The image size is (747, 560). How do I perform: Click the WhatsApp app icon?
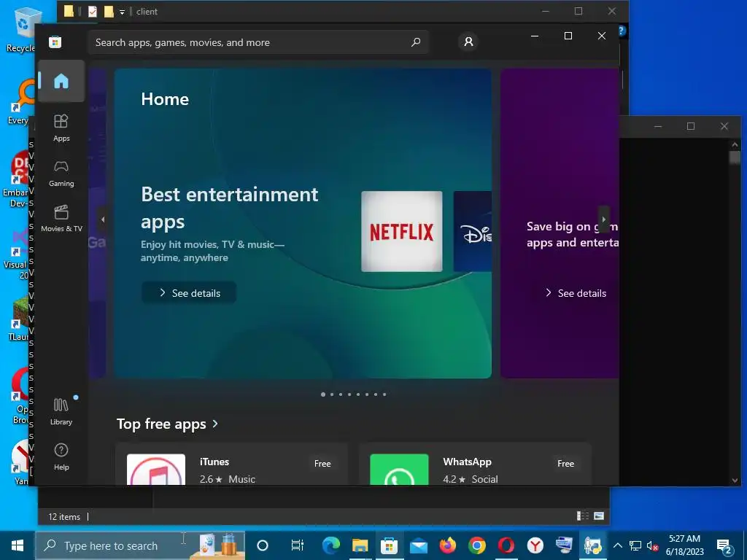coord(399,470)
